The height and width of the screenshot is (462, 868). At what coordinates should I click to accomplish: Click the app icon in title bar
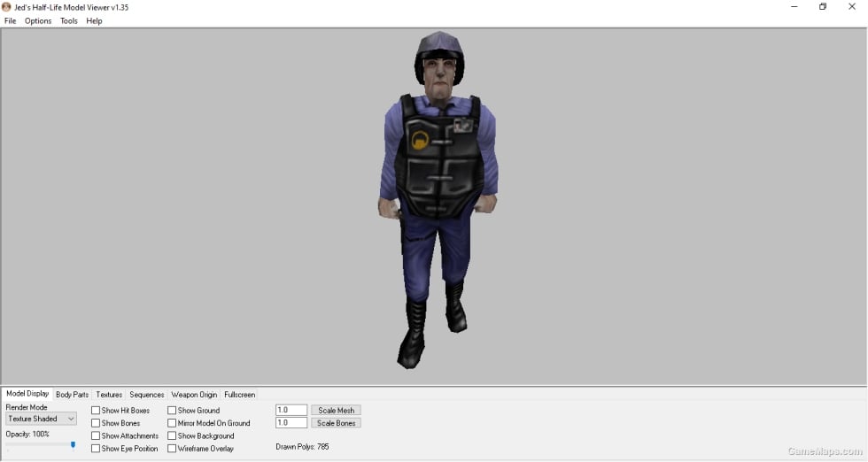pyautogui.click(x=6, y=7)
